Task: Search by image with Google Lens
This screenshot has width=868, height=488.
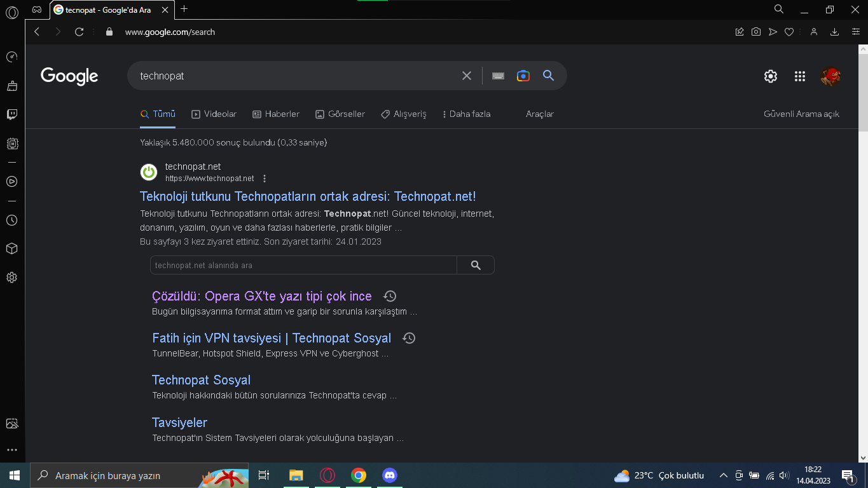Action: (523, 76)
